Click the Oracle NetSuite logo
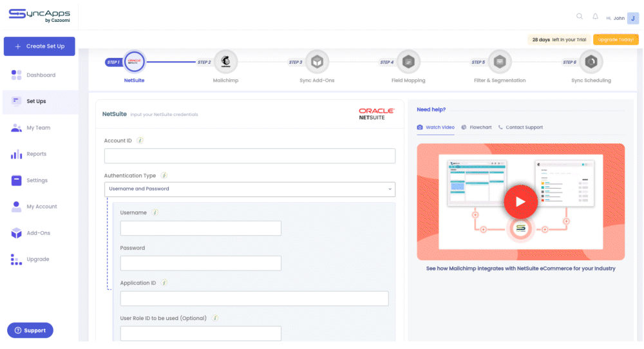The height and width of the screenshot is (349, 644). click(x=376, y=114)
